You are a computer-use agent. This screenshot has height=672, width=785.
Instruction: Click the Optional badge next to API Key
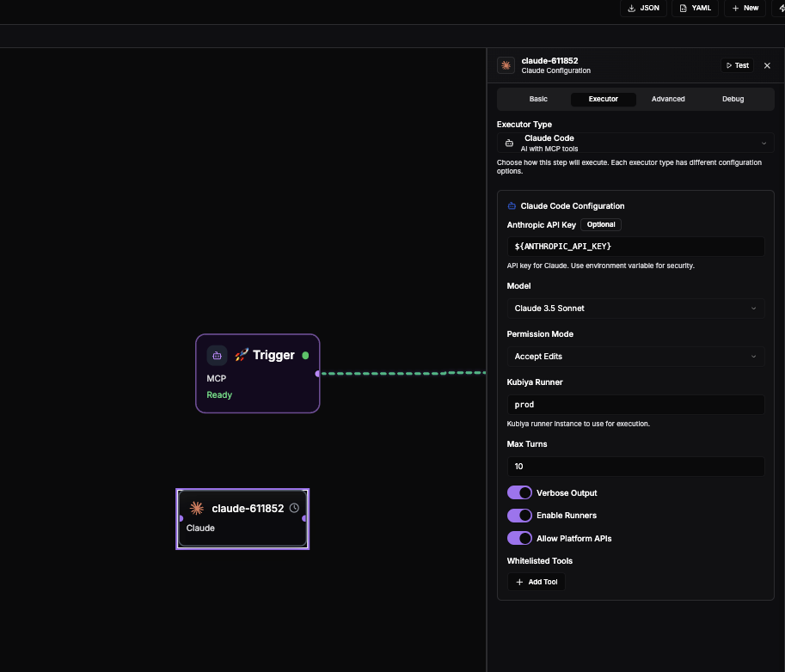[x=601, y=224]
